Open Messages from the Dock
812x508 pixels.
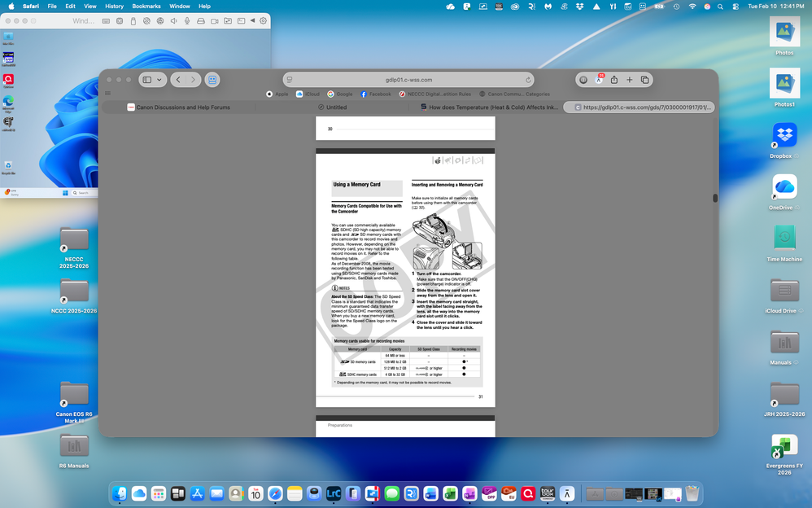(x=392, y=493)
